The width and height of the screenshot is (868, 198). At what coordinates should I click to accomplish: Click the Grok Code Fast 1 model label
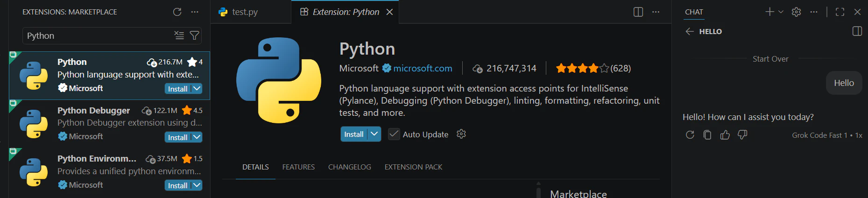819,135
